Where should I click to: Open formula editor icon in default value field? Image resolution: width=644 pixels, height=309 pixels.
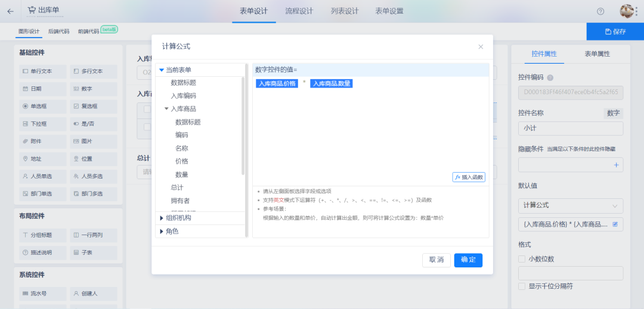(615, 224)
